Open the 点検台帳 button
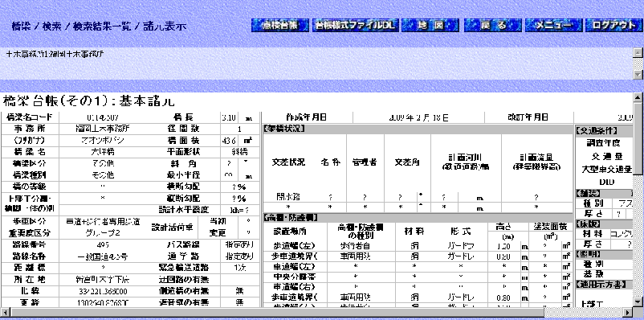Screen dimensions: 644x320 pos(280,26)
